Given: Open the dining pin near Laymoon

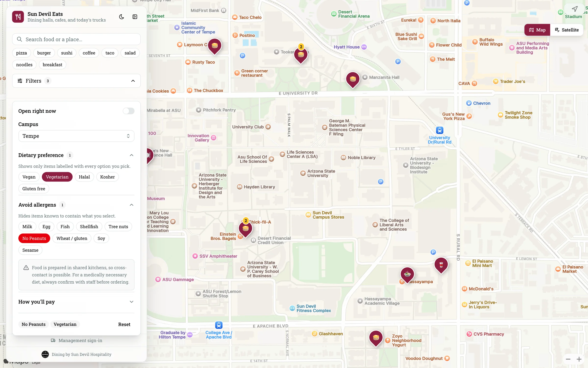Looking at the screenshot, I should point(215,46).
